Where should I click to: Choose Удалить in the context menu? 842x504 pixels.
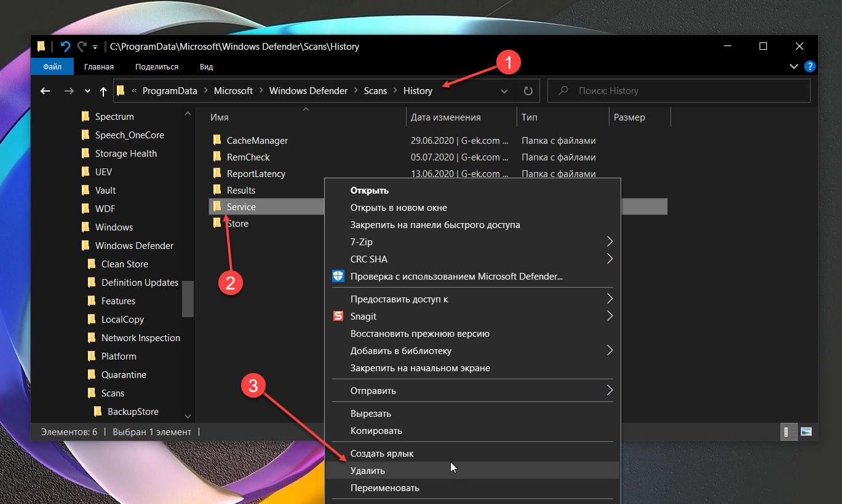(472, 471)
